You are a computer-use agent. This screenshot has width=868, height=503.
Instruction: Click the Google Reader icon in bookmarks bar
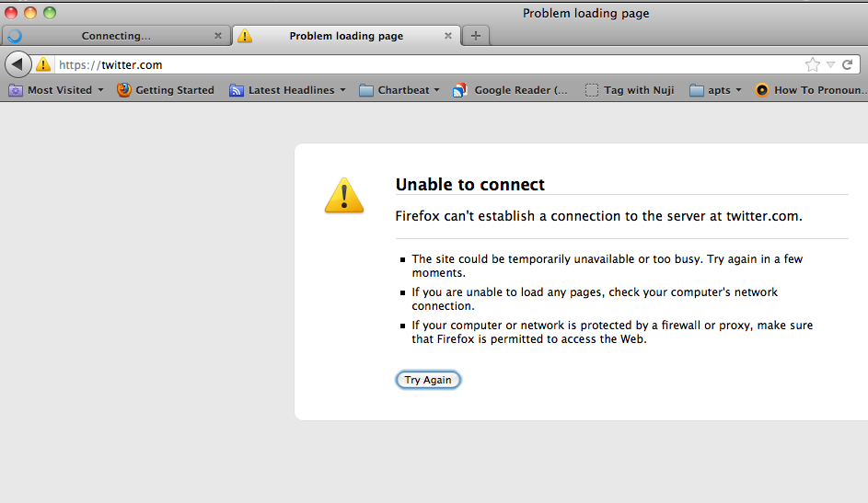[x=459, y=90]
